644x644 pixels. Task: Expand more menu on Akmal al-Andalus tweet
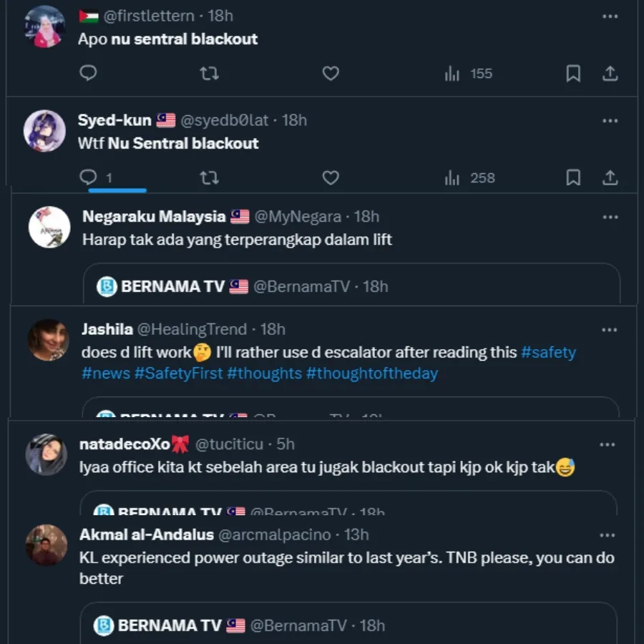click(608, 535)
